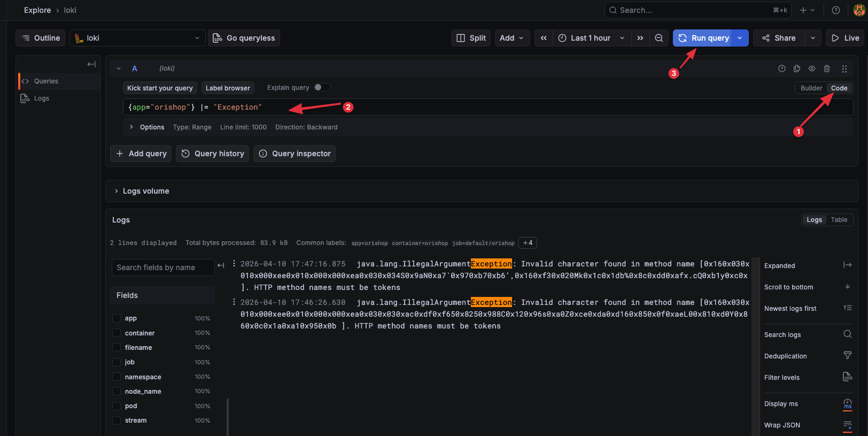This screenshot has height=436, width=868.
Task: Open Query history
Action: pyautogui.click(x=213, y=154)
